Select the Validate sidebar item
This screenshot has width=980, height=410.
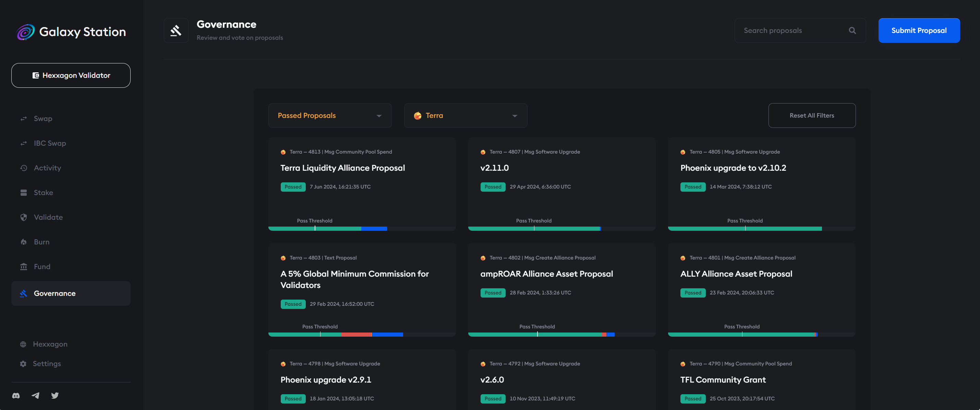click(x=48, y=217)
